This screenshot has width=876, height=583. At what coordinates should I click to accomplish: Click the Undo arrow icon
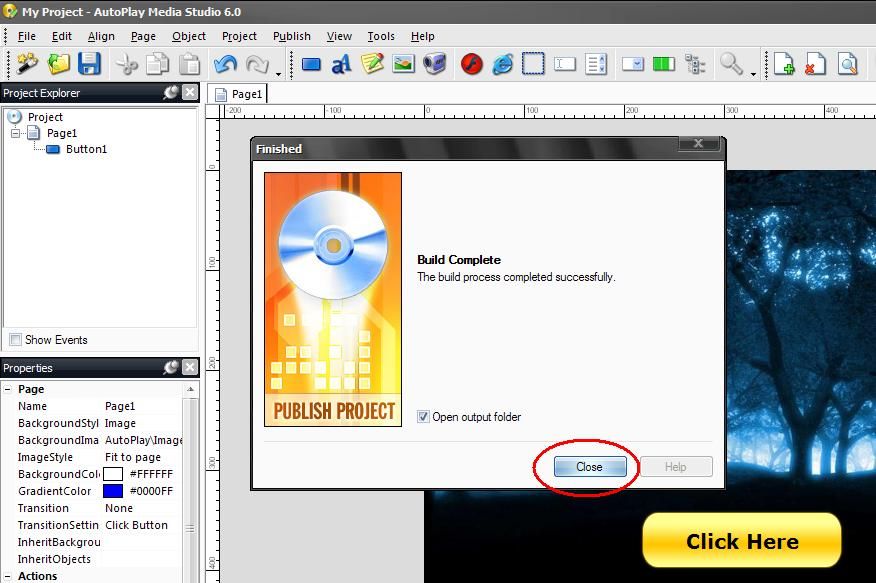tap(225, 64)
